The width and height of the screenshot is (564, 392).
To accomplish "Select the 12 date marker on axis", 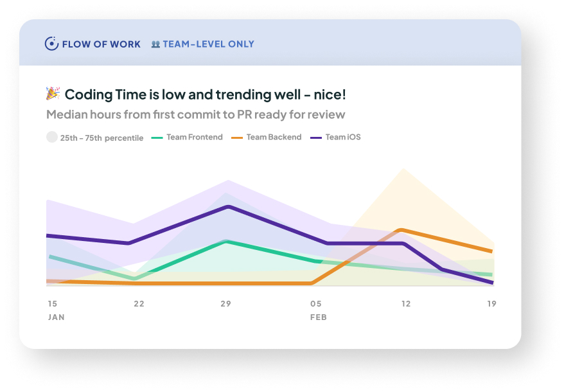I will click(405, 304).
